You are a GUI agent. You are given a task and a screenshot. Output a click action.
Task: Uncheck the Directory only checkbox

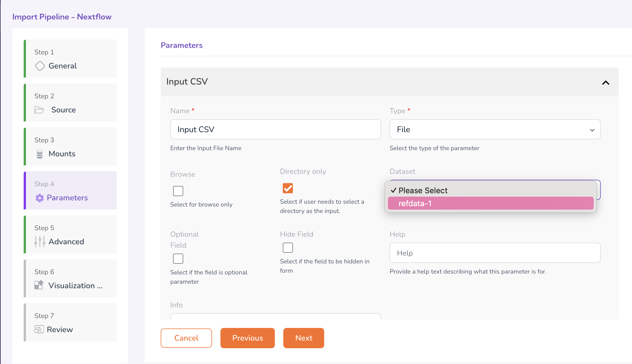coord(288,188)
